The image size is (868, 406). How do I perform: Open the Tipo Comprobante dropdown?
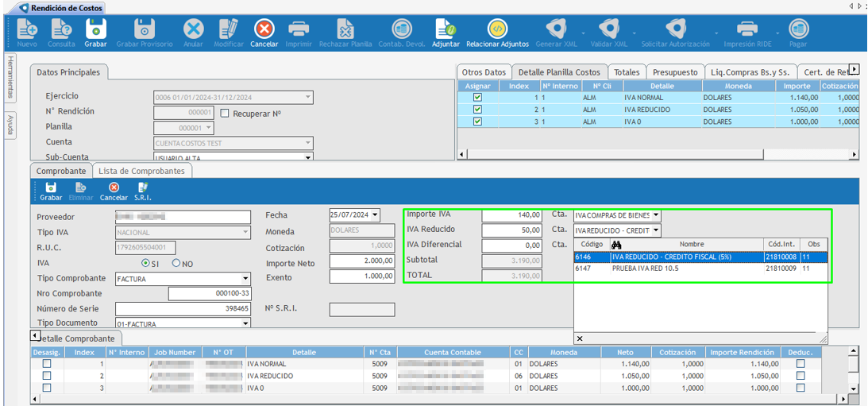point(245,278)
